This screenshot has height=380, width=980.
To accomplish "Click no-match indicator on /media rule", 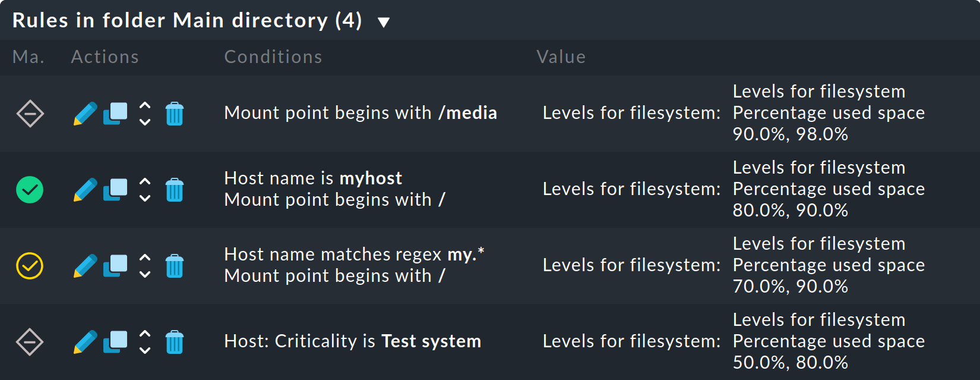I will [30, 114].
